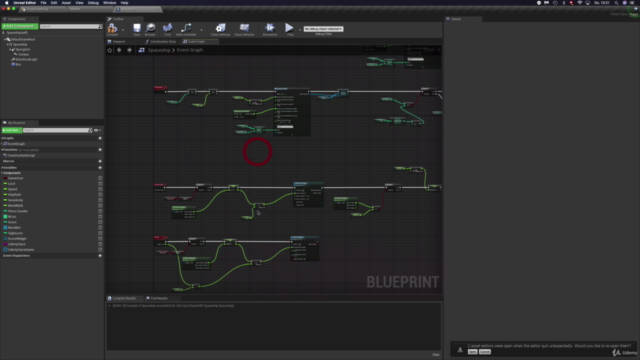
Task: Add a new function with the Functions plus icon
Action: (100, 150)
